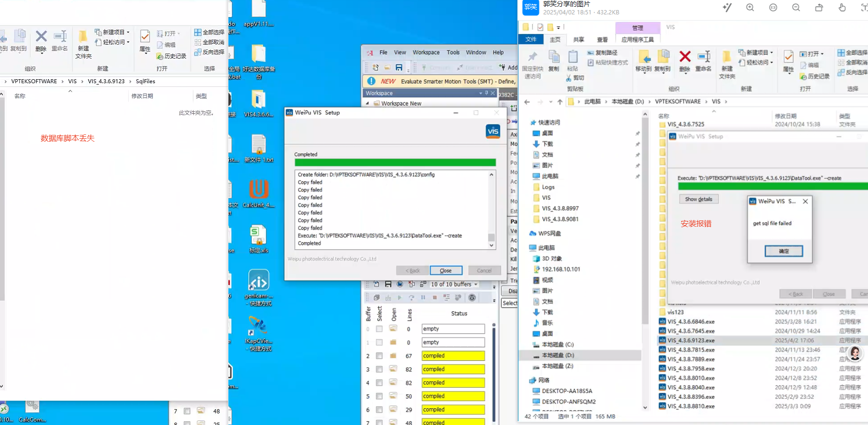Tick the Select checkbox for buffer 1
The image size is (868, 425).
[379, 342]
